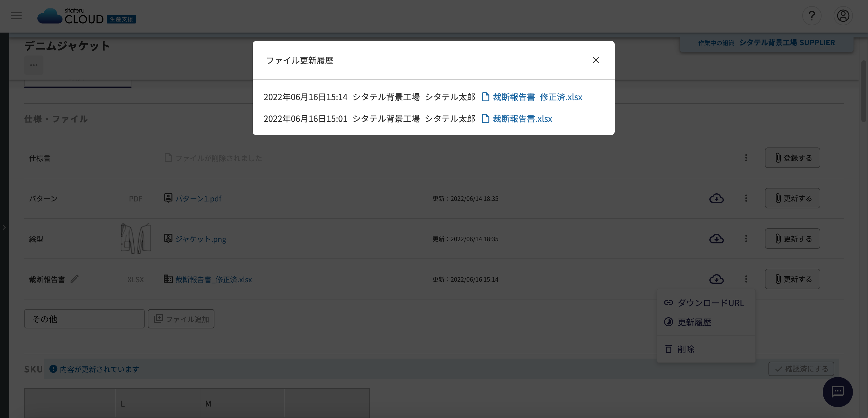Download 裁断報告書 via cloud icon

coord(716,279)
